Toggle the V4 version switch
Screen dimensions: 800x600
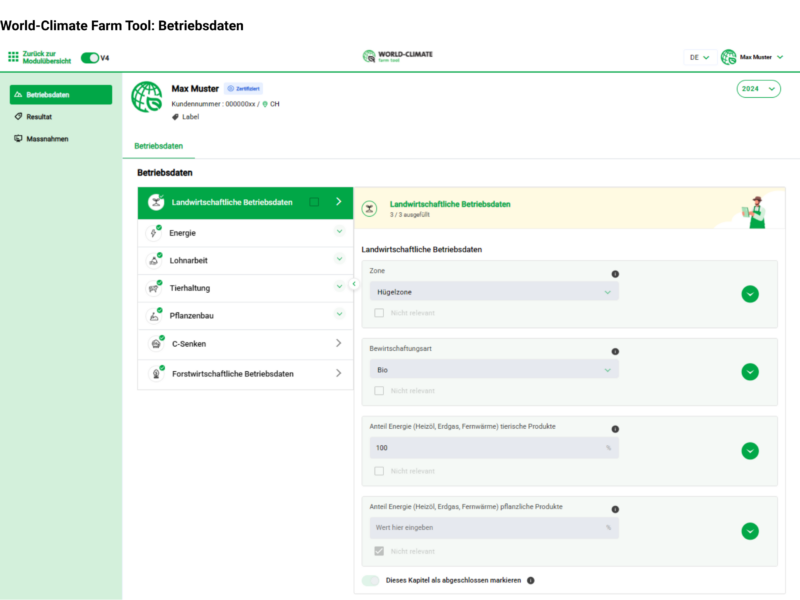pos(90,58)
